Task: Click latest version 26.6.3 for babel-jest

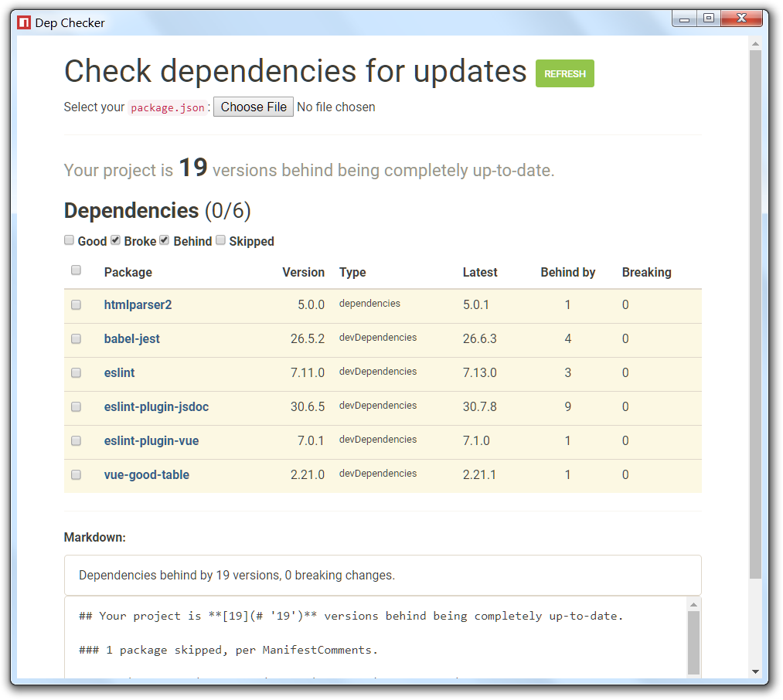Action: 479,338
